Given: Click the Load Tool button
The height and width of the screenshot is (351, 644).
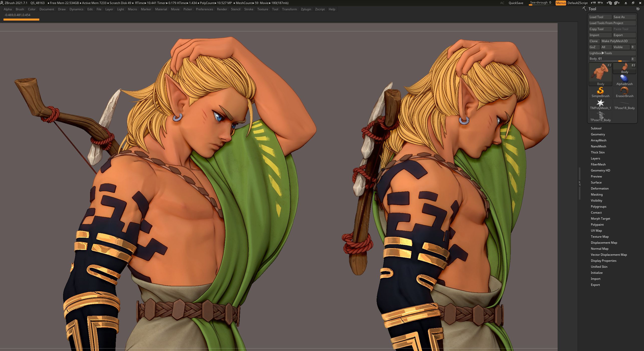Looking at the screenshot, I should 600,17.
